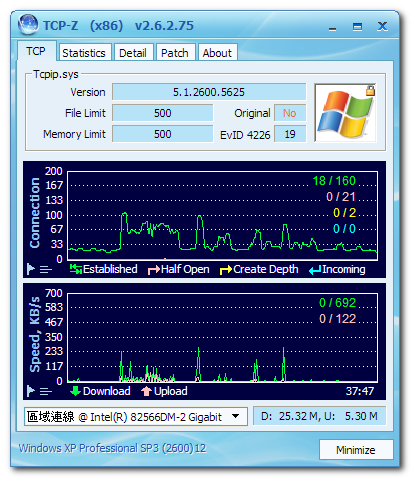Screen dimensions: 411x478
Task: Click the TCP-Z globe application icon
Action: [x=28, y=24]
